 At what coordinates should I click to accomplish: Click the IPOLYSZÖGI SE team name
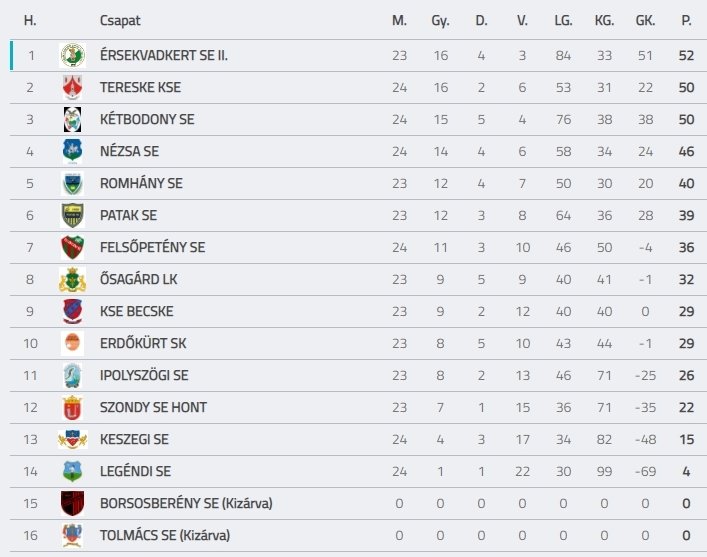coord(144,376)
